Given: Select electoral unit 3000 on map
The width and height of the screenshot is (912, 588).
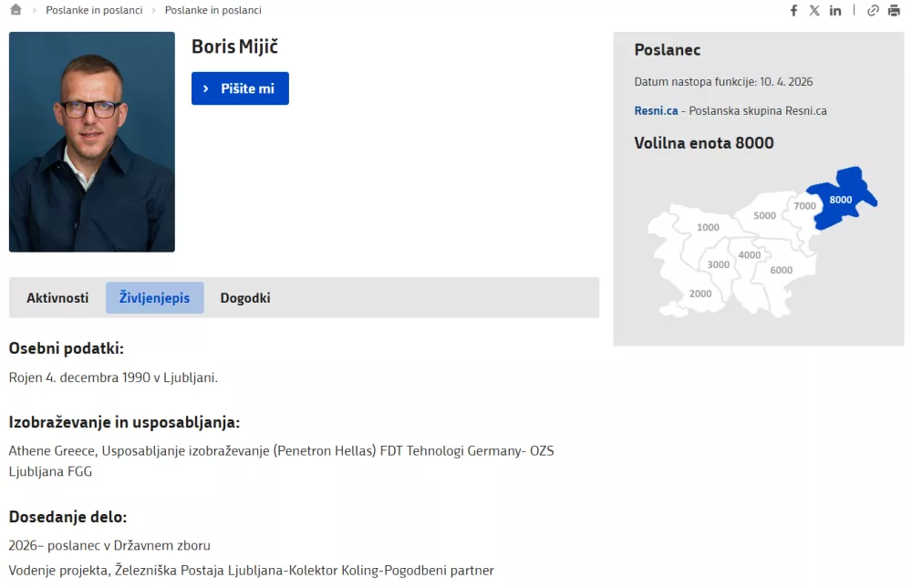Looking at the screenshot, I should click(718, 264).
